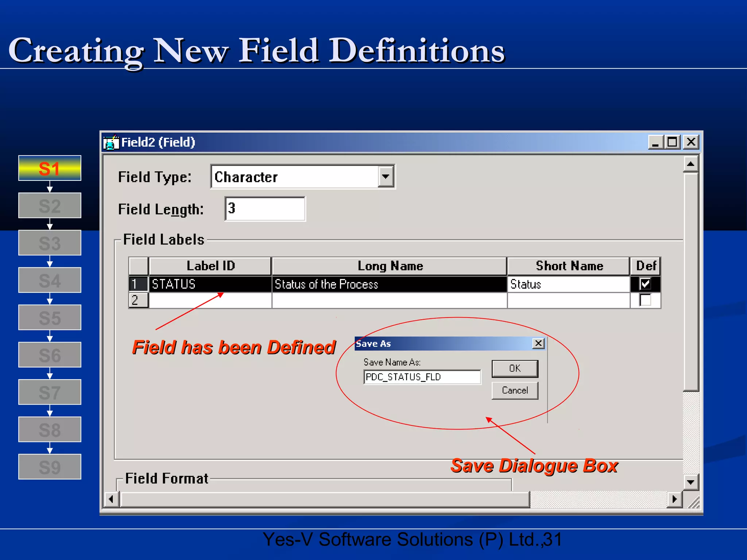Click the Save Name As text field
The width and height of the screenshot is (747, 560).
[422, 377]
